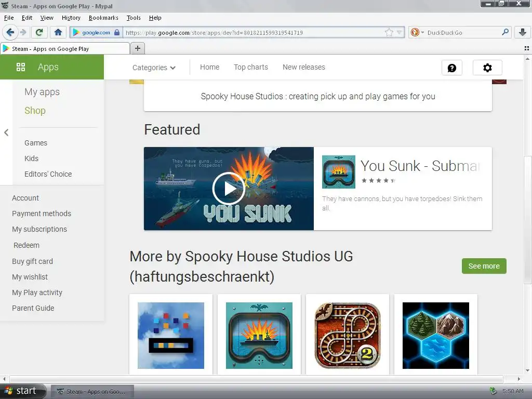Open the Kids category

pos(31,158)
